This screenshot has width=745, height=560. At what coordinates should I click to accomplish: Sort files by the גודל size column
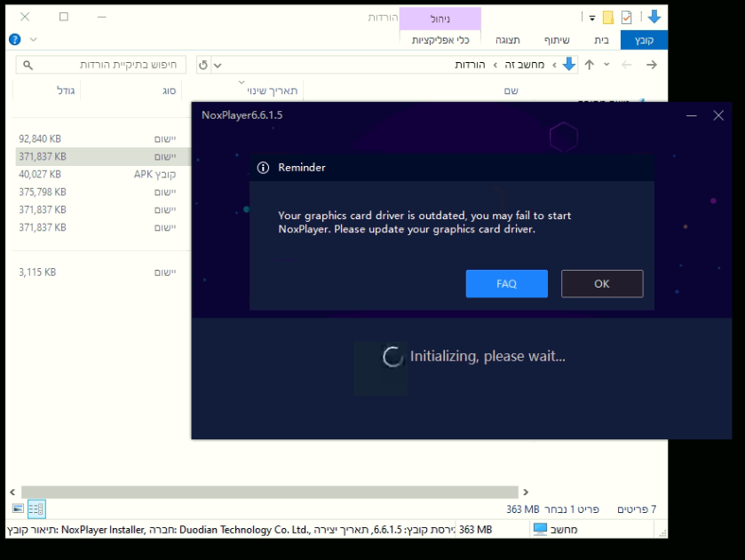pyautogui.click(x=46, y=91)
